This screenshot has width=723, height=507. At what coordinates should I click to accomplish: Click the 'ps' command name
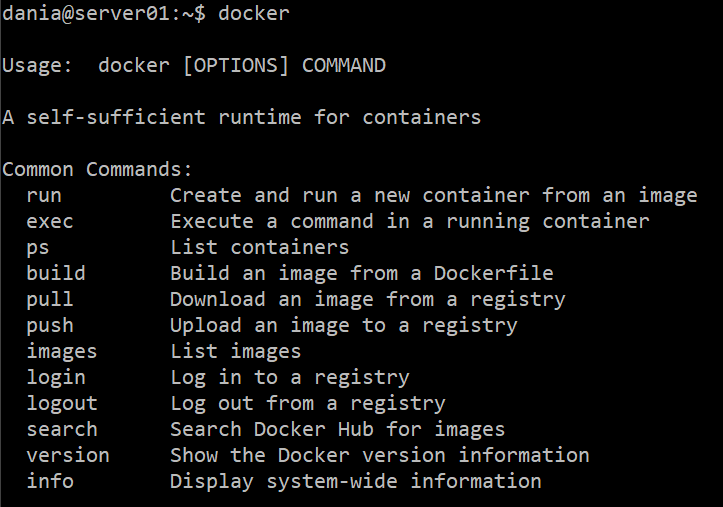click(38, 247)
